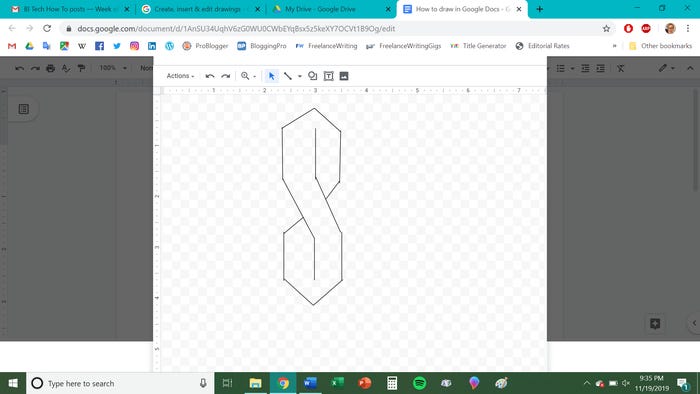The height and width of the screenshot is (394, 700).
Task: Decrease indent in Docs toolbar
Action: (x=585, y=68)
